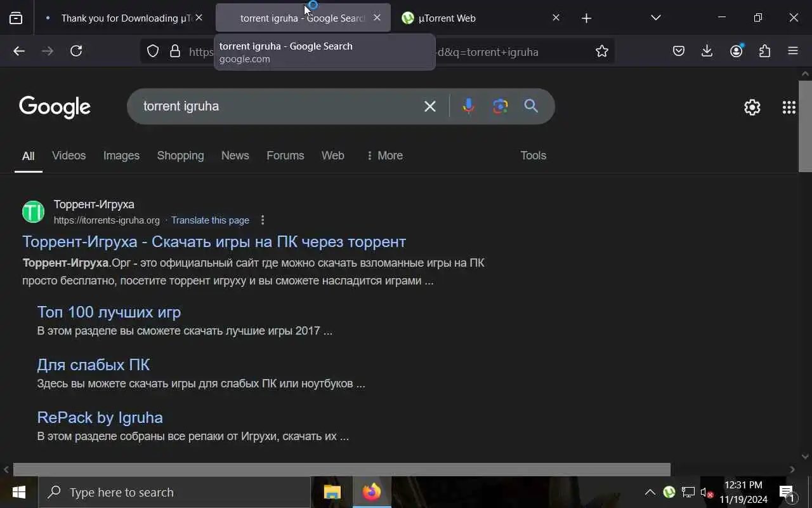The image size is (812, 508).
Task: Open the Windows Start menu
Action: (x=18, y=492)
